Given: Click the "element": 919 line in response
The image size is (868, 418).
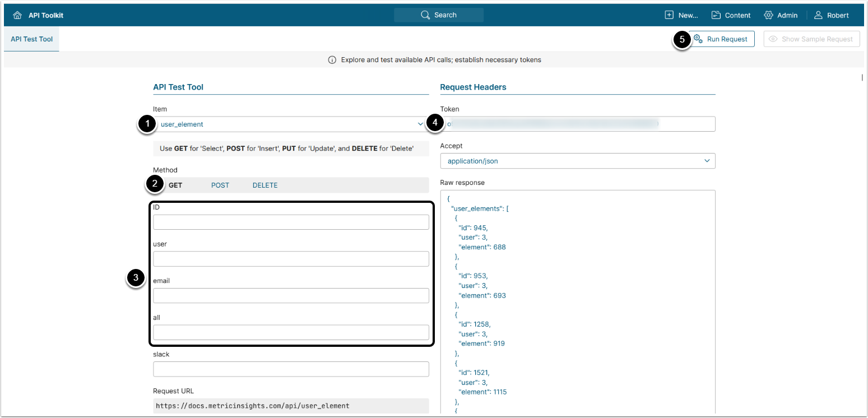Looking at the screenshot, I should click(482, 343).
